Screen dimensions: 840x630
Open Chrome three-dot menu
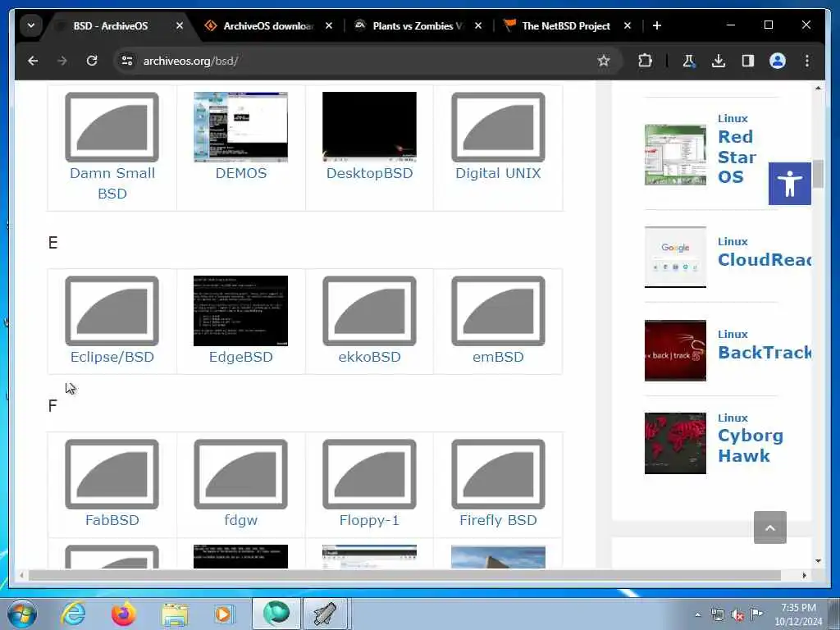[x=807, y=61]
